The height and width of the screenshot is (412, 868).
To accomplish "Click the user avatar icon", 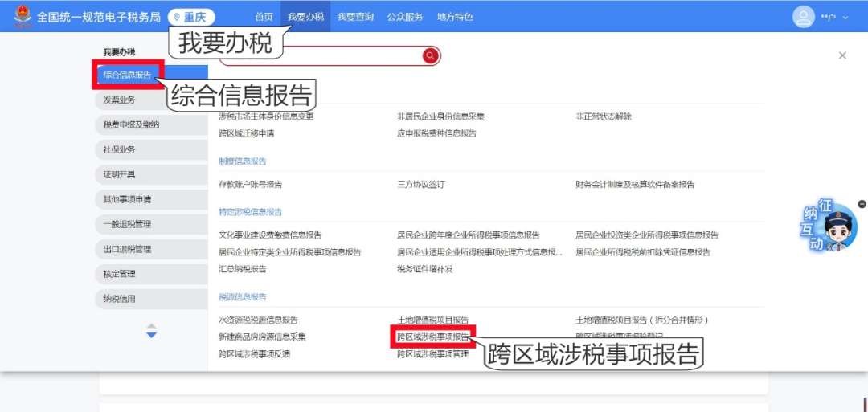I will [x=803, y=16].
